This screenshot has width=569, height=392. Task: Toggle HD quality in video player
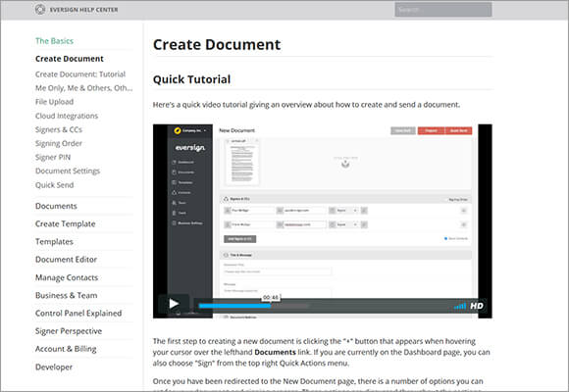[477, 306]
